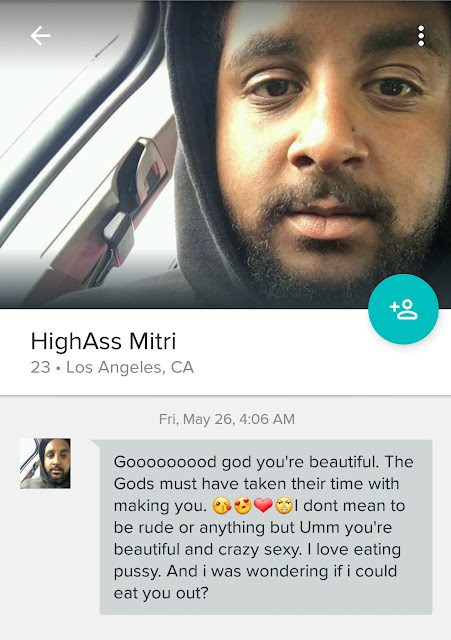Image resolution: width=451 pixels, height=640 pixels.
Task: Open the three-dot overflow menu
Action: click(421, 36)
